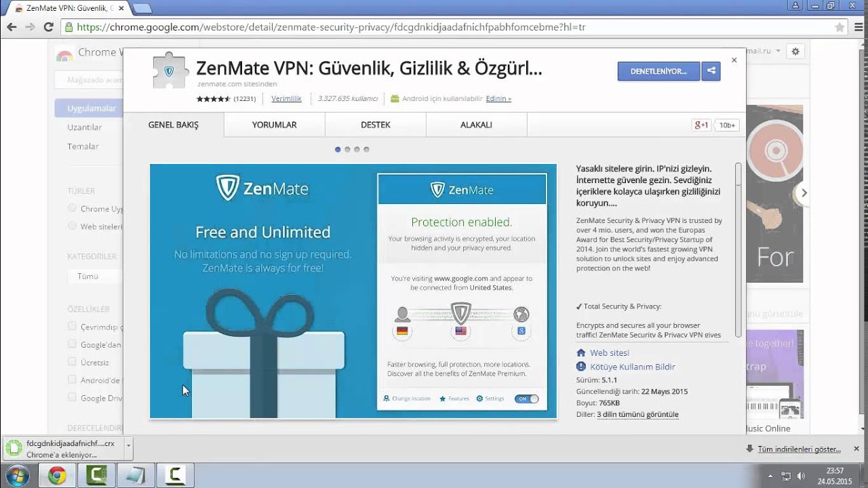Click the downloaded crx file icon
The width and height of the screenshot is (868, 488).
(14, 448)
